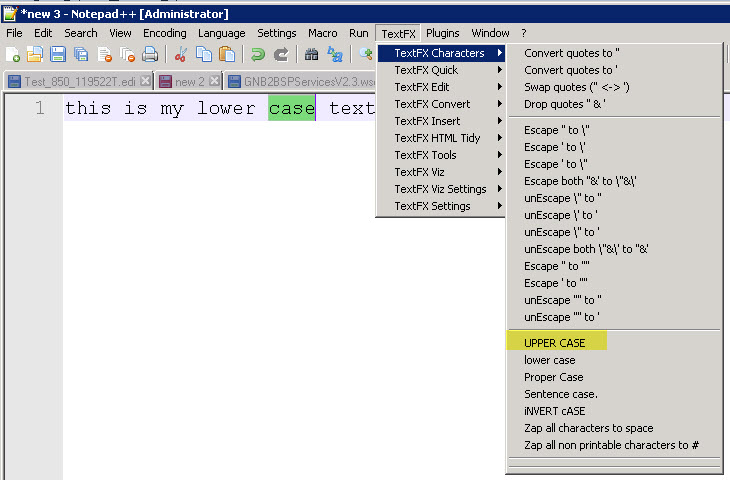The image size is (730, 480).
Task: Click the Close All documents icon
Action: point(127,54)
